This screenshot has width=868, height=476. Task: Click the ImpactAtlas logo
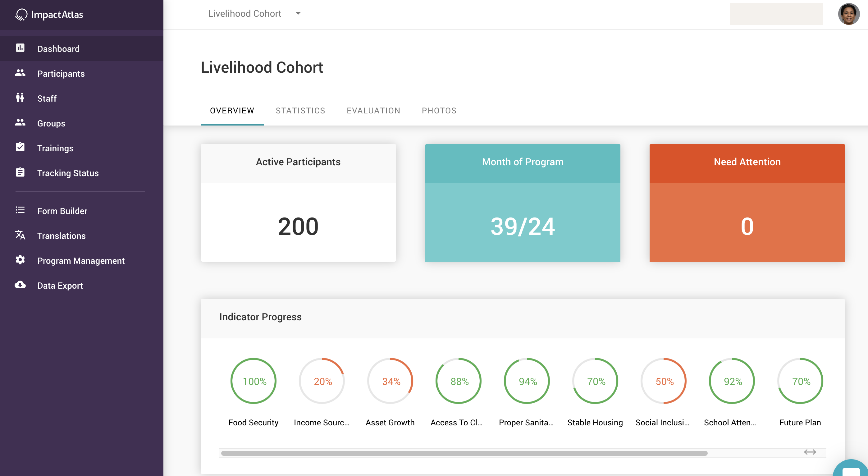(49, 15)
